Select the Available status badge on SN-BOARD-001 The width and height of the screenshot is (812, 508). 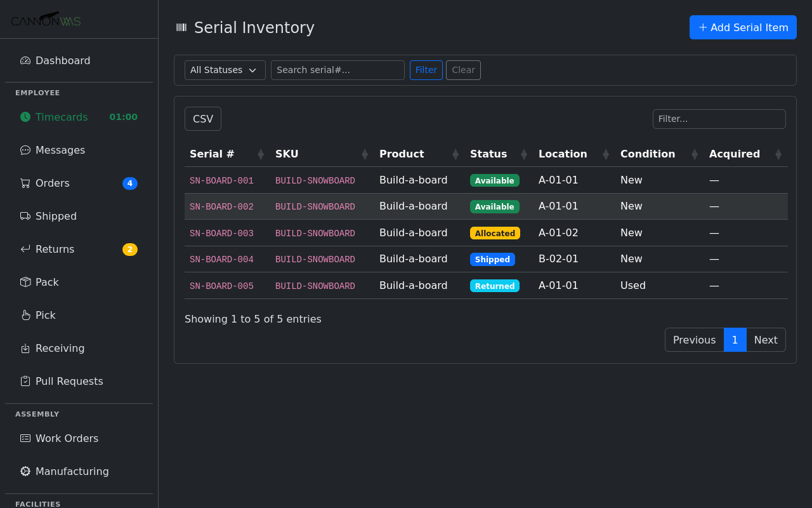(x=495, y=180)
